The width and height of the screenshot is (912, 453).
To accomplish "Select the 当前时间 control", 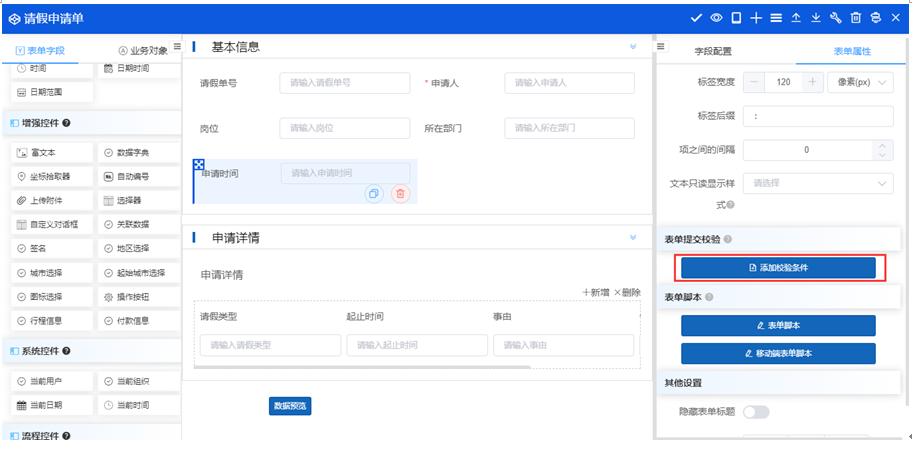I will click(x=139, y=405).
